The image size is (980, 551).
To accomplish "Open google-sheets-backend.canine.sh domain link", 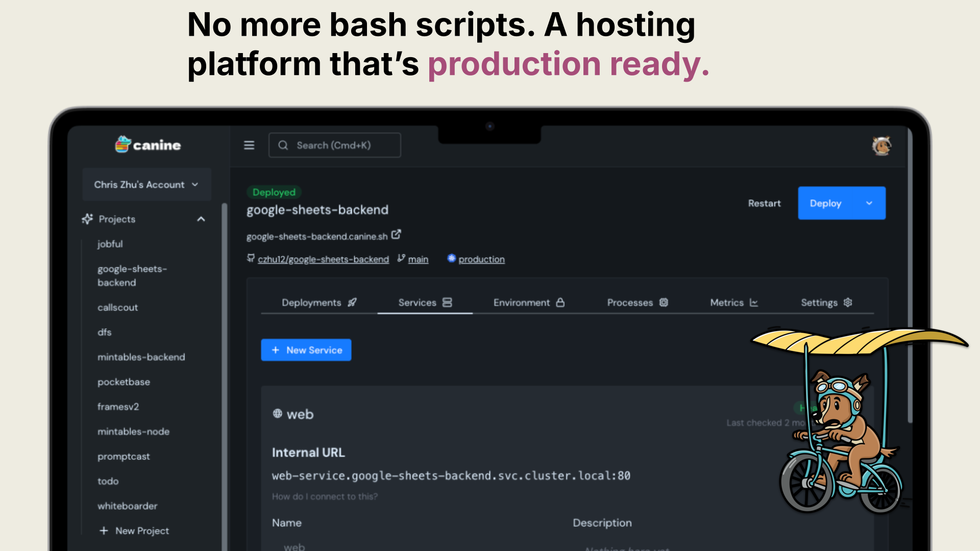I will click(317, 237).
